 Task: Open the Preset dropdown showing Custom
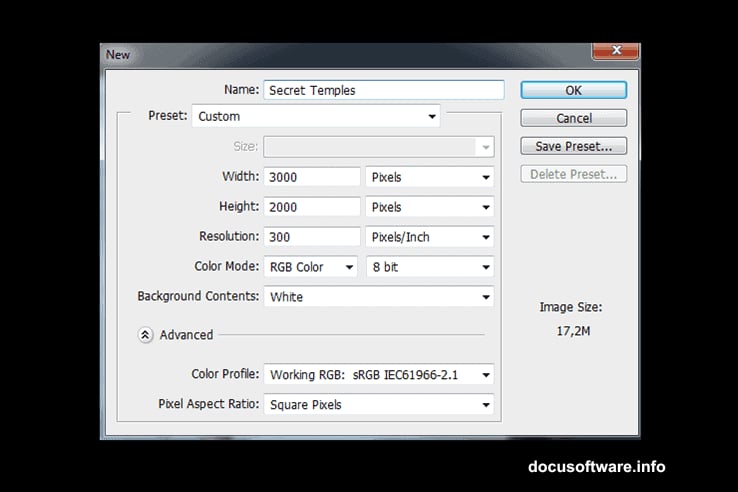[x=316, y=116]
